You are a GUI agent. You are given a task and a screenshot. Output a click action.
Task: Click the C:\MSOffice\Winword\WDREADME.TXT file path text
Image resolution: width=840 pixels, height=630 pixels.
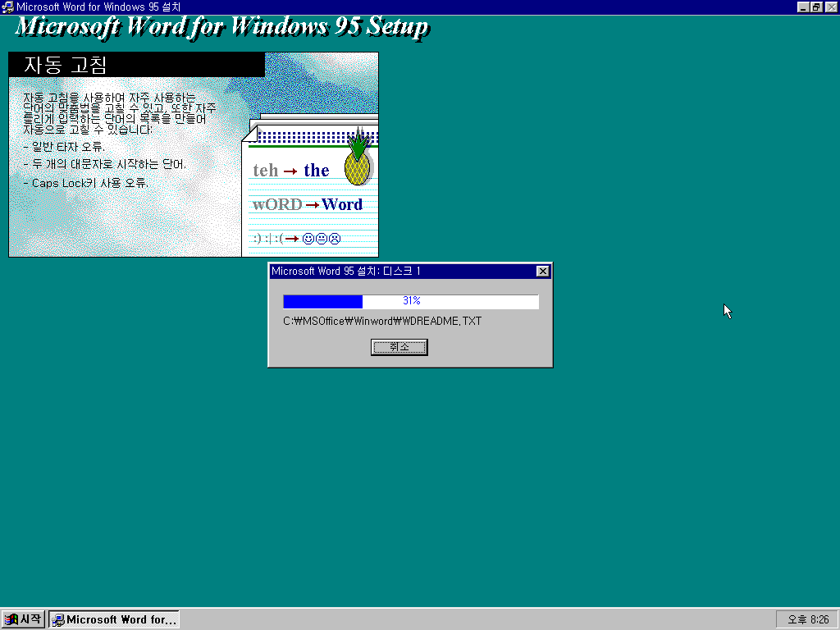[382, 321]
